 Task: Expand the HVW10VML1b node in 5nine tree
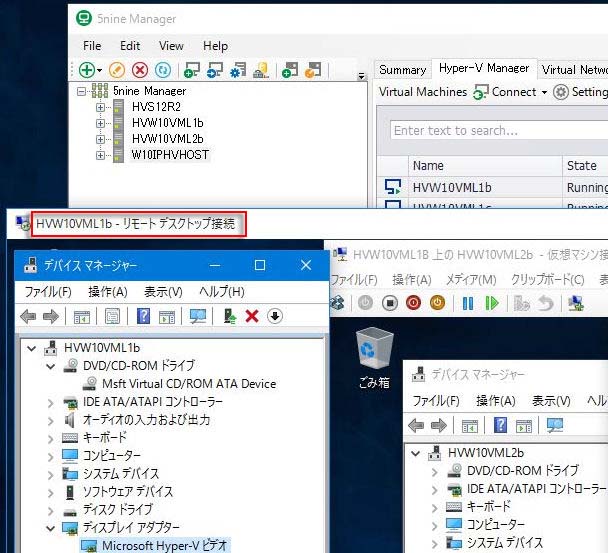click(x=100, y=123)
